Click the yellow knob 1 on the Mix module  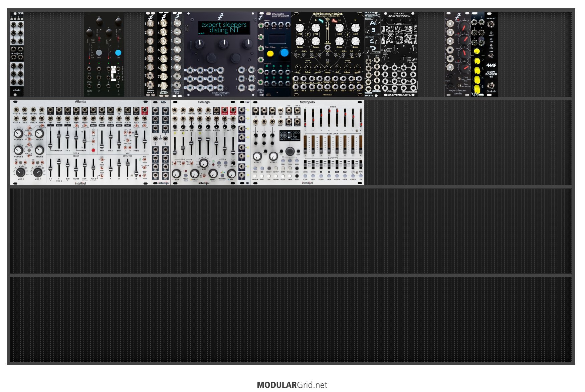click(477, 51)
